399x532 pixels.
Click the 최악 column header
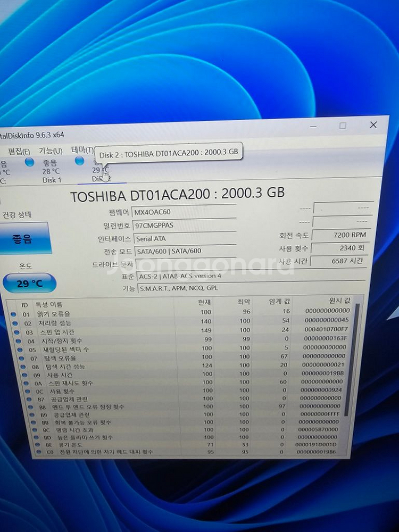coord(244,302)
